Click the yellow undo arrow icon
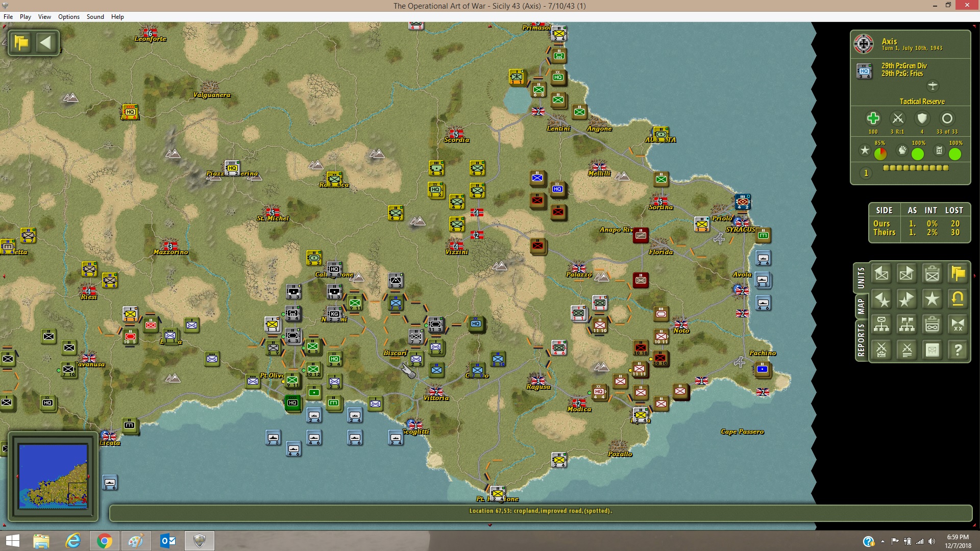Viewport: 980px width, 551px height. (x=958, y=299)
